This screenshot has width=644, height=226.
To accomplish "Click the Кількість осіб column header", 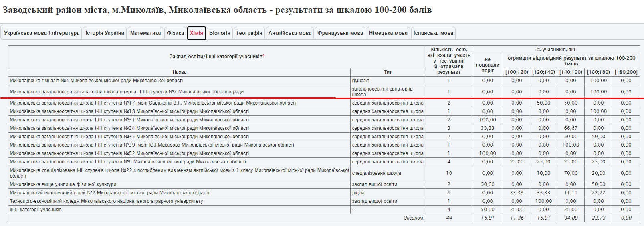I will pyautogui.click(x=449, y=61).
